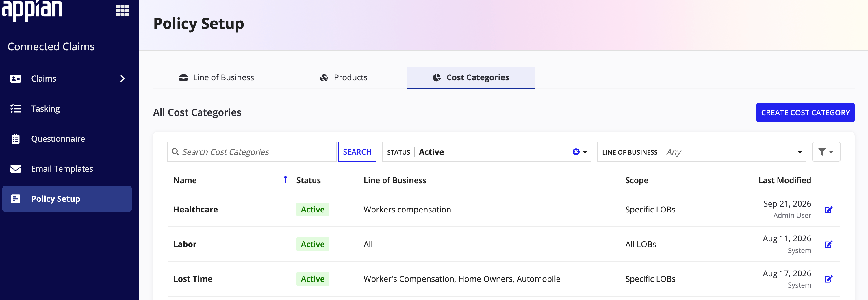Sort by Line of Business column
The width and height of the screenshot is (868, 300).
click(395, 180)
